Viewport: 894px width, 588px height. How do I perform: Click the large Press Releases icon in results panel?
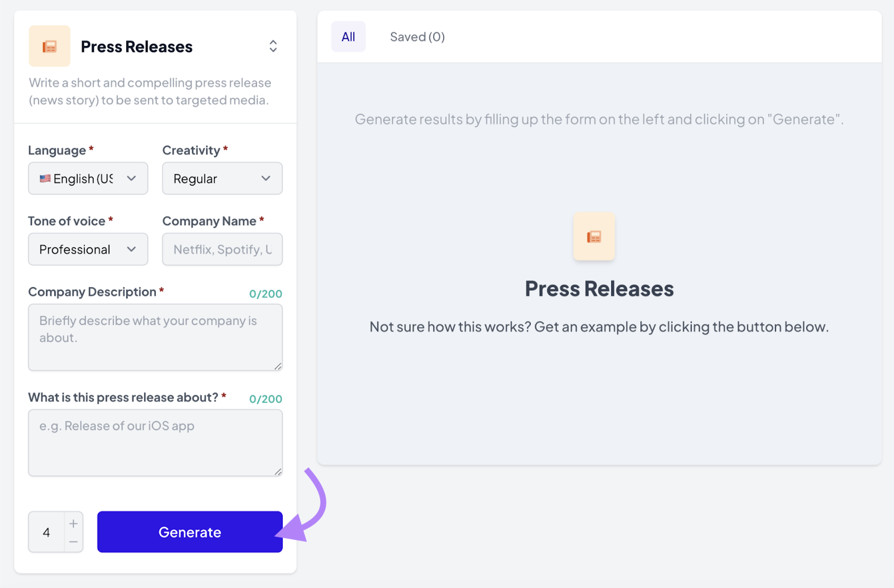pyautogui.click(x=594, y=236)
